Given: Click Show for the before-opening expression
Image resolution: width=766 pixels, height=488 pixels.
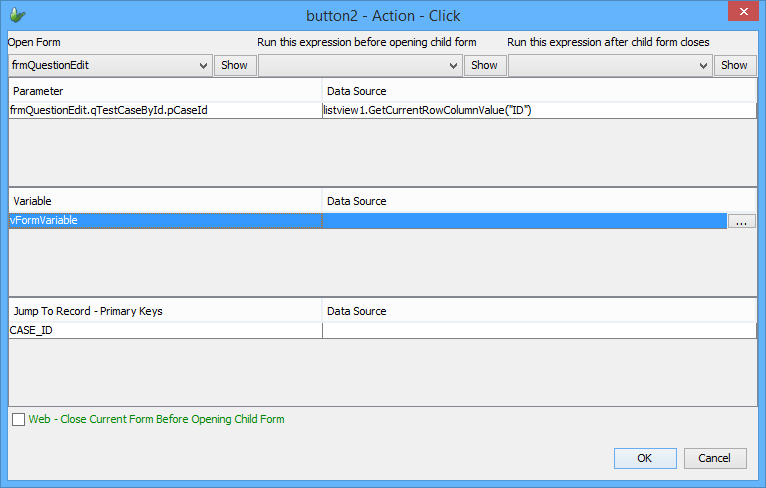Looking at the screenshot, I should coord(484,66).
